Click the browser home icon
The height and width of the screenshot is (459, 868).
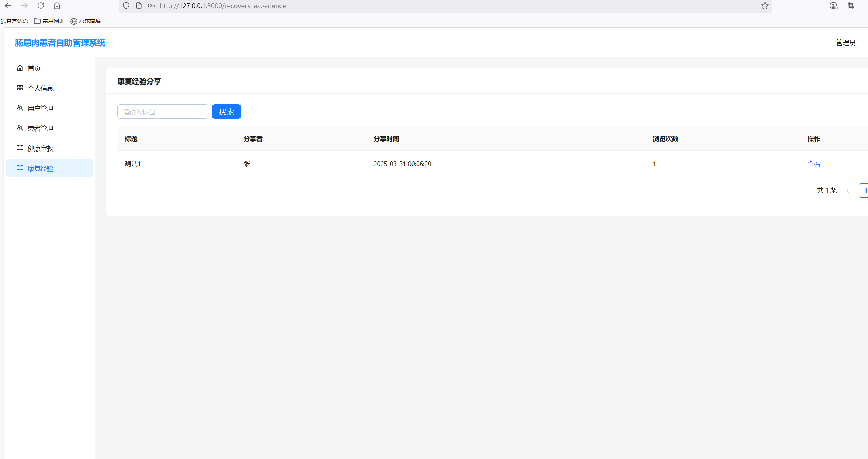click(x=57, y=5)
